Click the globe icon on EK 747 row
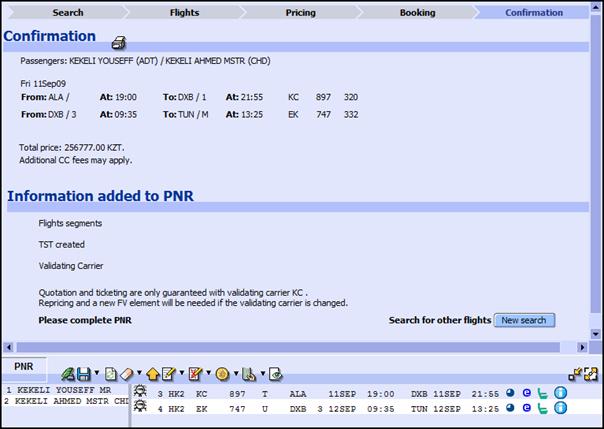The height and width of the screenshot is (429, 604). [x=510, y=408]
